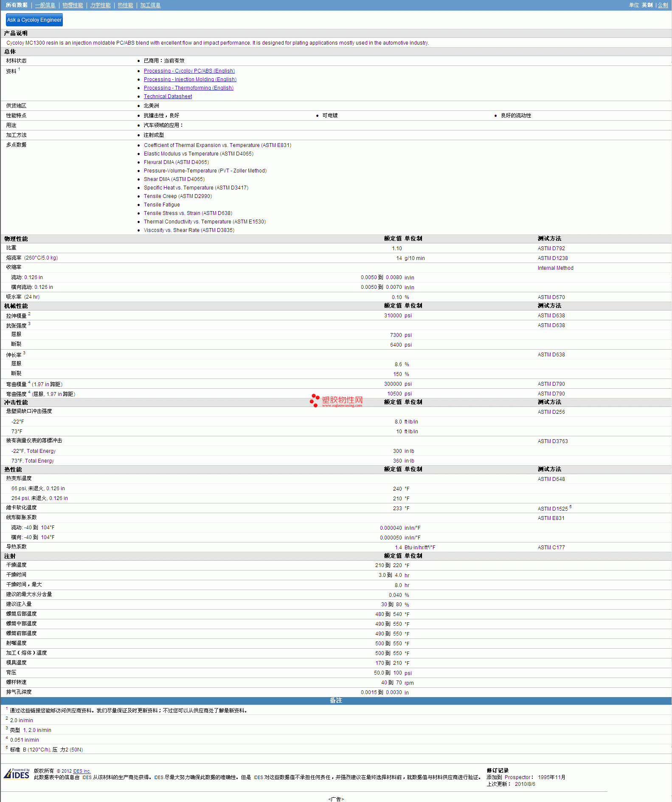Open the 力学性能 tab
Viewport: 672px width, 802px height.
101,5
